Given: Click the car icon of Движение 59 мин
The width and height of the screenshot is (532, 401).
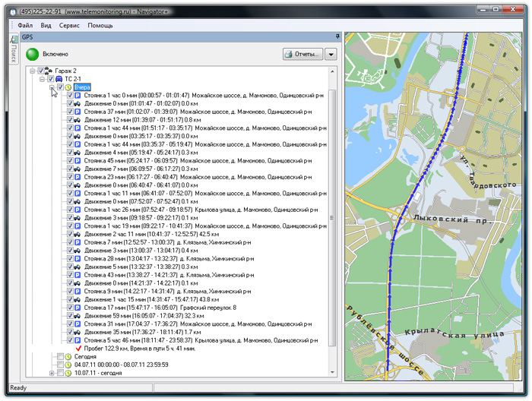Looking at the screenshot, I should (78, 315).
